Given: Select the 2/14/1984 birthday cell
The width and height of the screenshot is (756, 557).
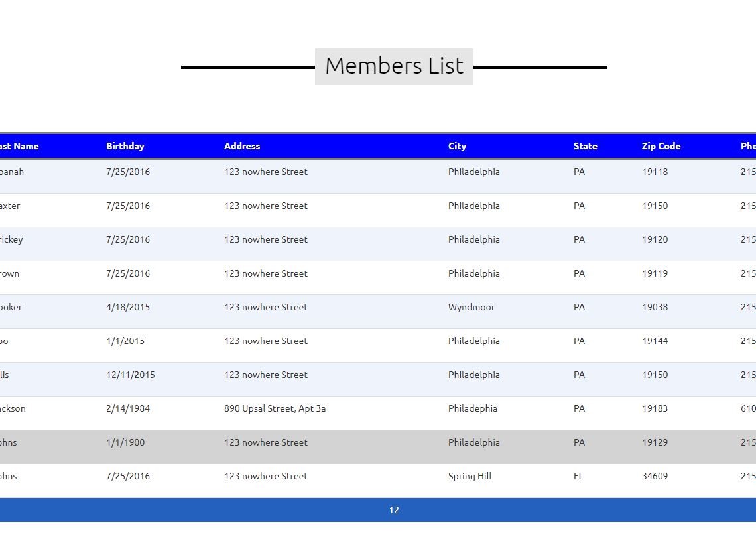Looking at the screenshot, I should coord(127,408).
